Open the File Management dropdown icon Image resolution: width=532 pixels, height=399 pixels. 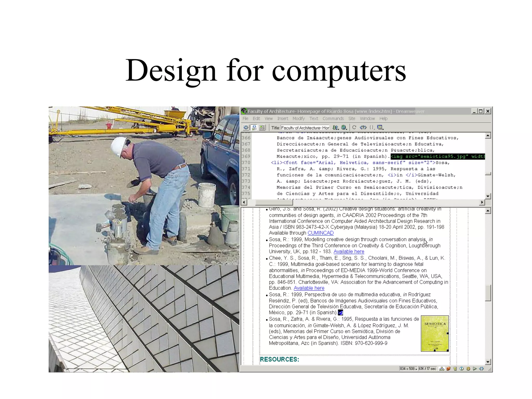[x=336, y=127]
